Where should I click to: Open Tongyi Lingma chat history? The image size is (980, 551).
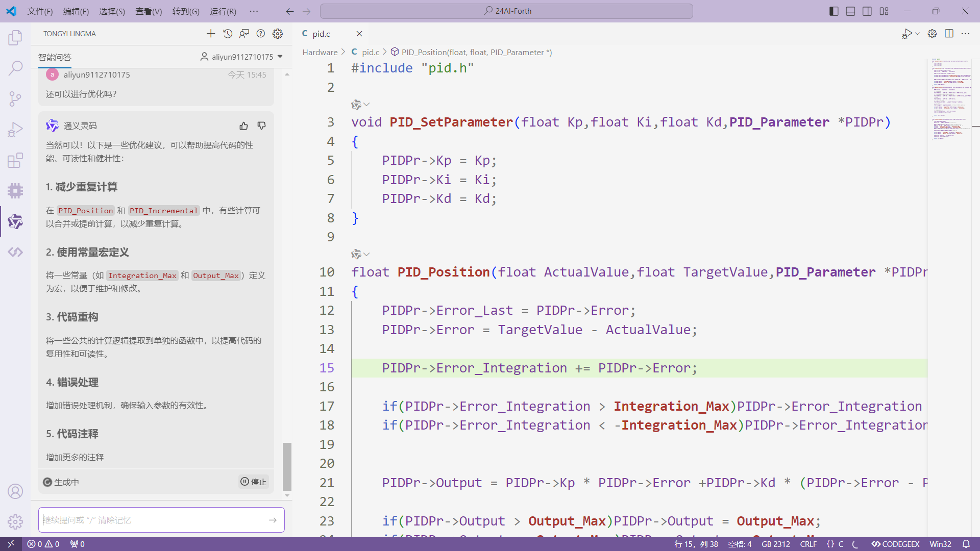(x=228, y=34)
